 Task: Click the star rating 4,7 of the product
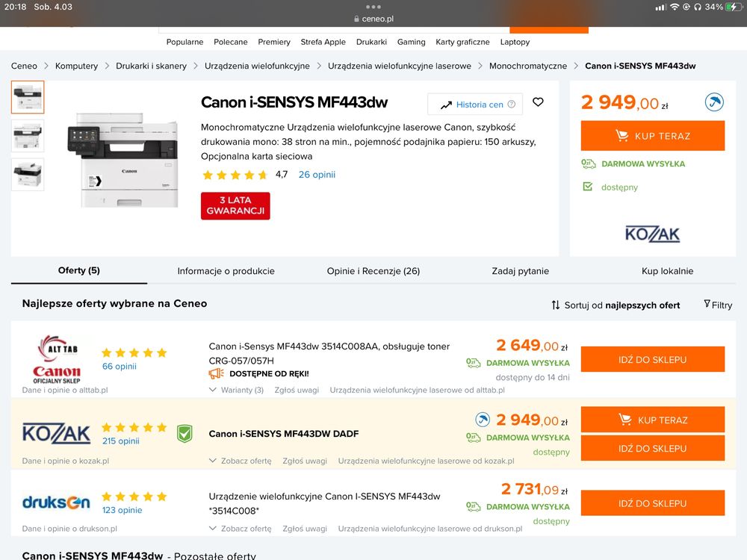[x=244, y=175]
